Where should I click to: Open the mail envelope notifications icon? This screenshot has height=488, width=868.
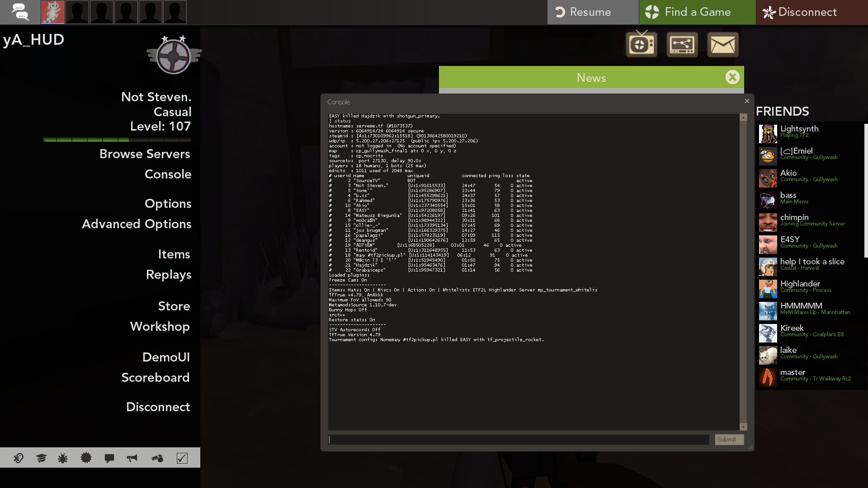pos(722,45)
